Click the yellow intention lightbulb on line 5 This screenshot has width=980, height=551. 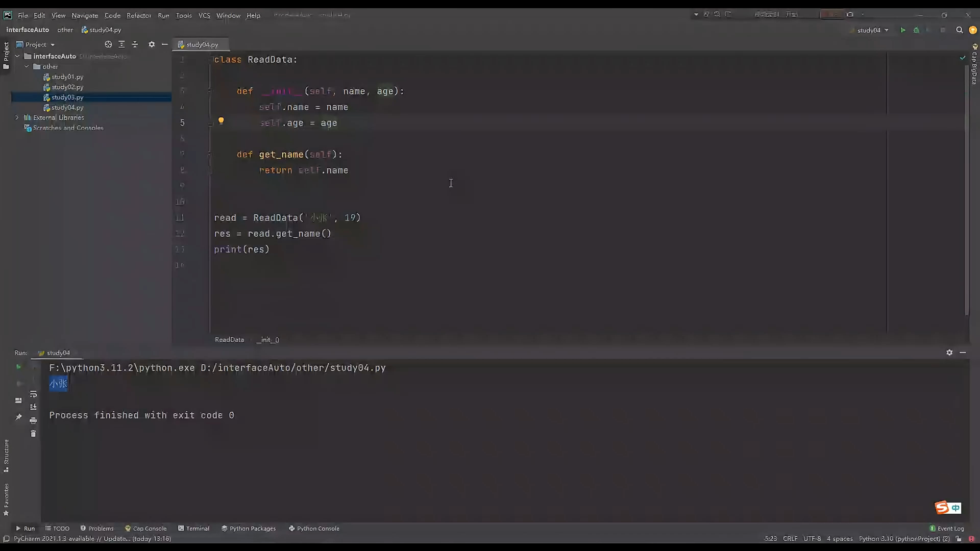coord(221,121)
